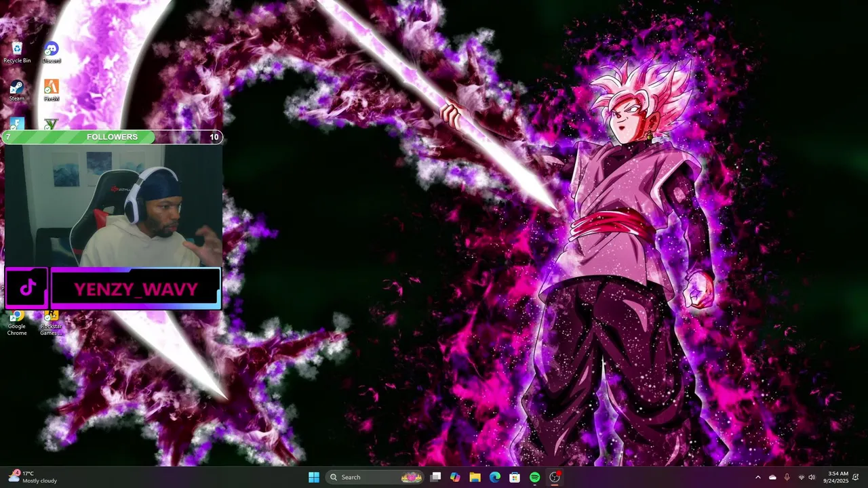Viewport: 868px width, 488px height.
Task: Open Microsoft Edge from the taskbar
Action: click(495, 477)
